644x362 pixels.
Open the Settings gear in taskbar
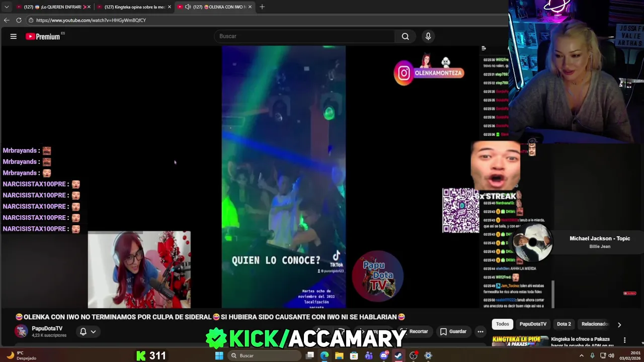click(x=428, y=355)
